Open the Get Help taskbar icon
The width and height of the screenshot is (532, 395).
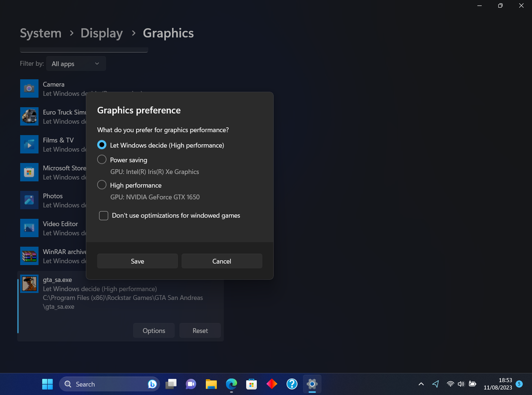[x=292, y=384]
